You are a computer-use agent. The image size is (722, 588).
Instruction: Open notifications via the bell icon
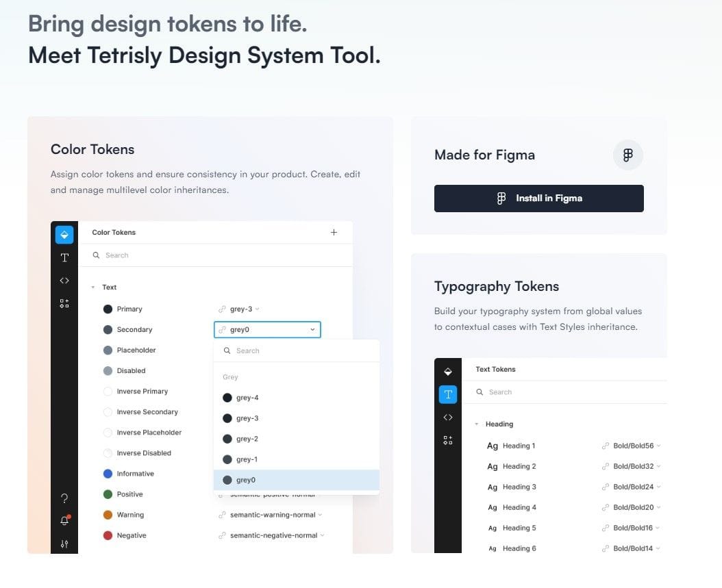(64, 521)
